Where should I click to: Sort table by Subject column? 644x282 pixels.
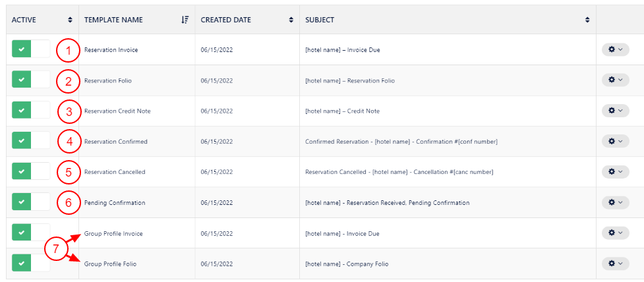(x=587, y=20)
